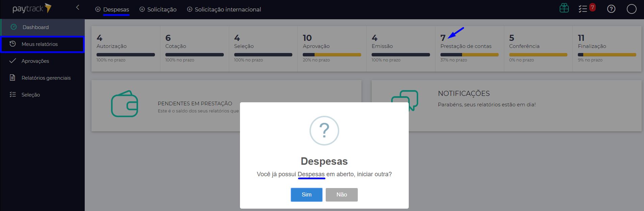Click the chat bubbles notifications icon
The height and width of the screenshot is (211, 644).
[405, 100]
